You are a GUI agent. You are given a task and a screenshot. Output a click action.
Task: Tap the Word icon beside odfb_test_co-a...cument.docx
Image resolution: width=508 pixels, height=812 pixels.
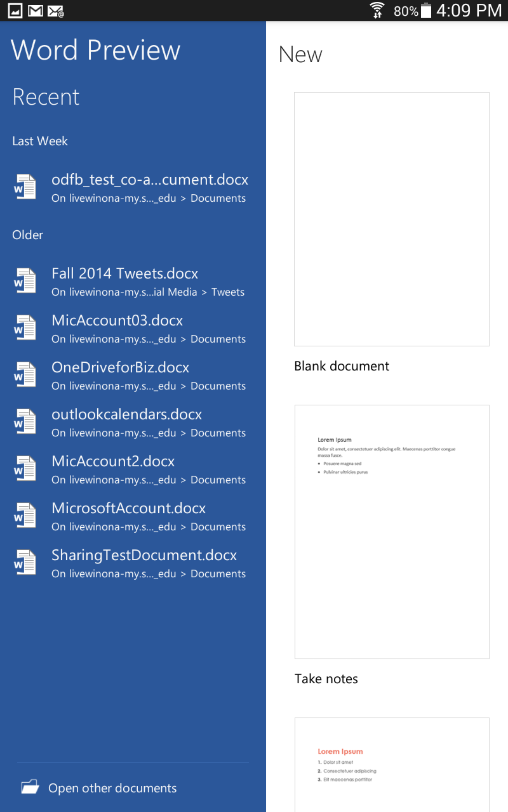pos(25,187)
